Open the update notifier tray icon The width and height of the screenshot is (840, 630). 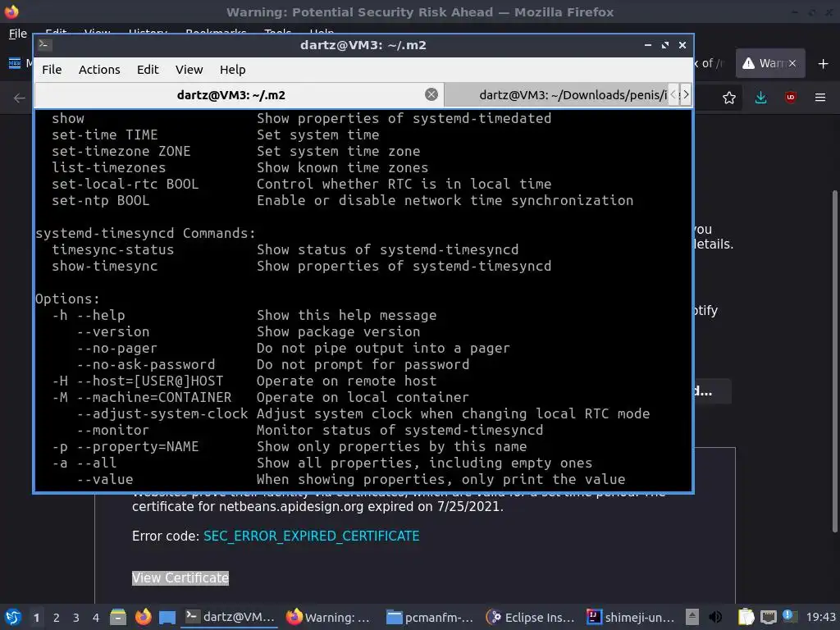tap(789, 616)
